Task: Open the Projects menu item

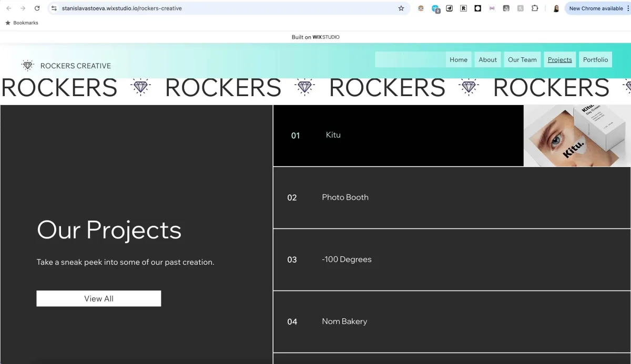Action: tap(560, 59)
